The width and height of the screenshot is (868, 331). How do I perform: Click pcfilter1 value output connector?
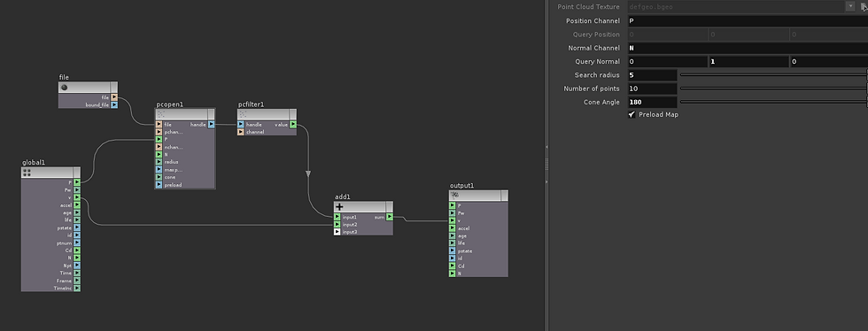[x=293, y=125]
